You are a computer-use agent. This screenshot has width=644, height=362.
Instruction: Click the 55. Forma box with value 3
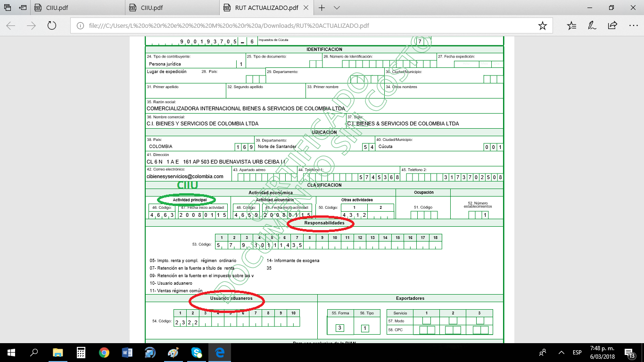coord(340,328)
